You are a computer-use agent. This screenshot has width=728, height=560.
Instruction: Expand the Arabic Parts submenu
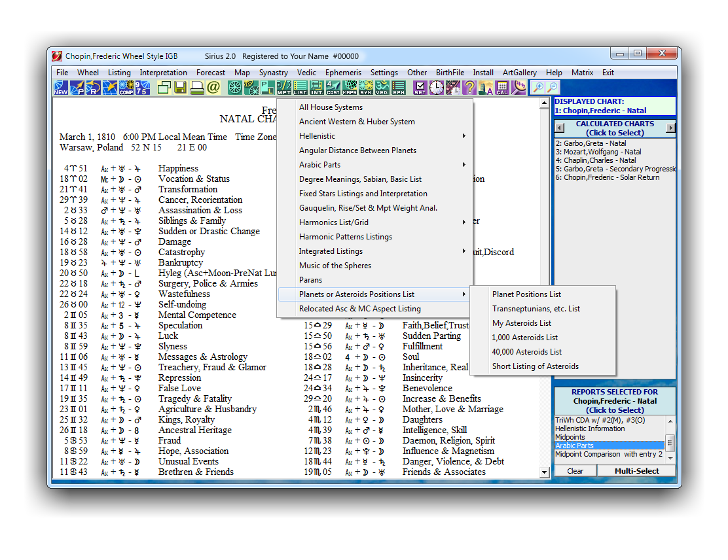375,165
